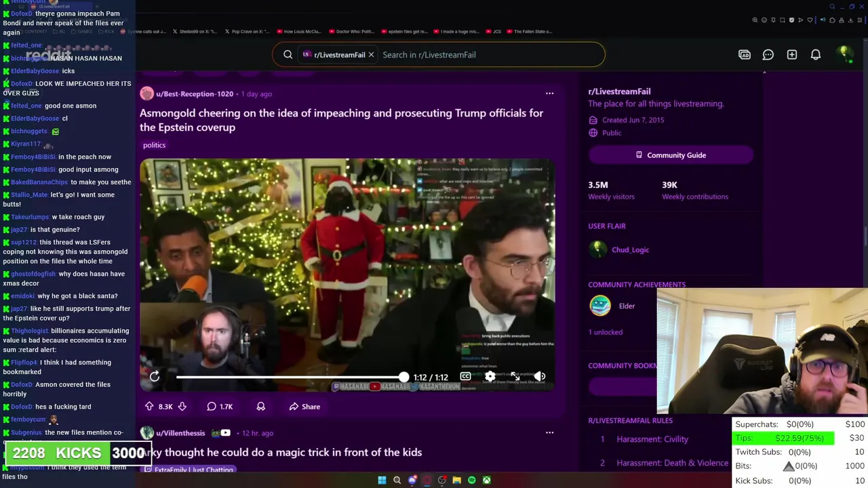Open Reddit chat icon

[768, 55]
